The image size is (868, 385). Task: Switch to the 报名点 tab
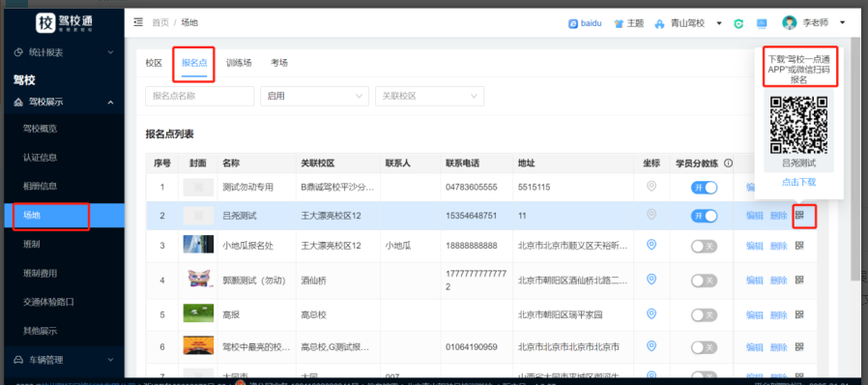tap(194, 63)
